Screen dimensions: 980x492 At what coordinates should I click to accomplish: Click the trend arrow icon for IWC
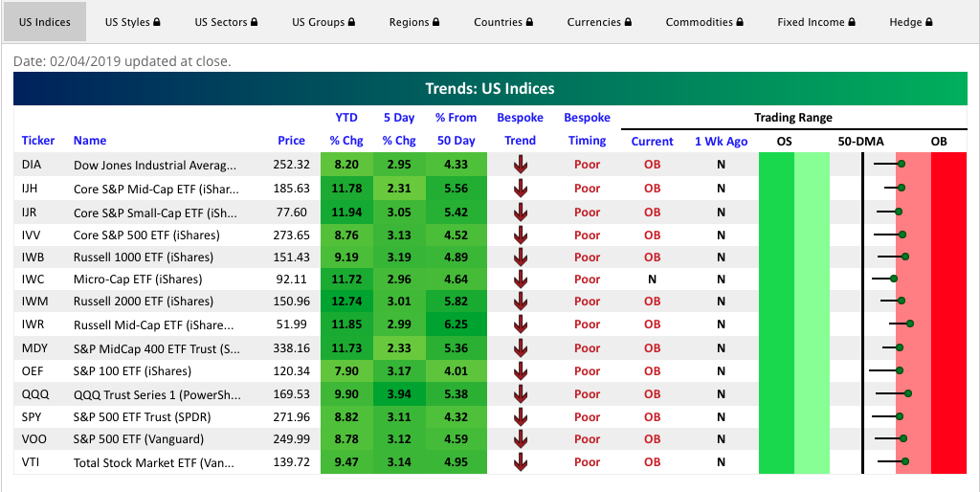coord(520,280)
